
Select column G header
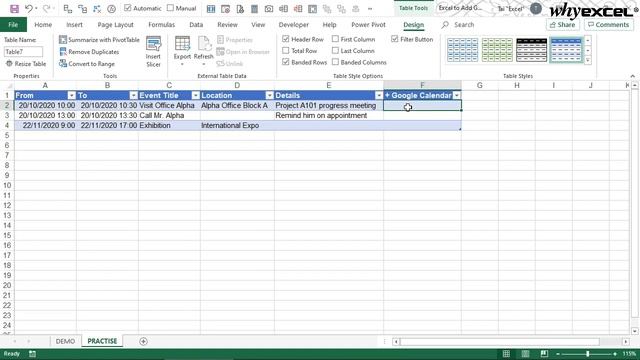[480, 85]
